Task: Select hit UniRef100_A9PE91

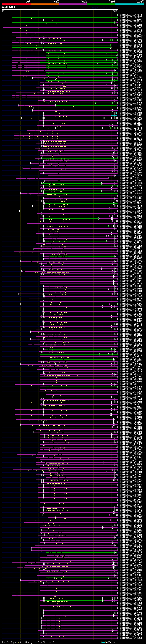Action: point(131,158)
